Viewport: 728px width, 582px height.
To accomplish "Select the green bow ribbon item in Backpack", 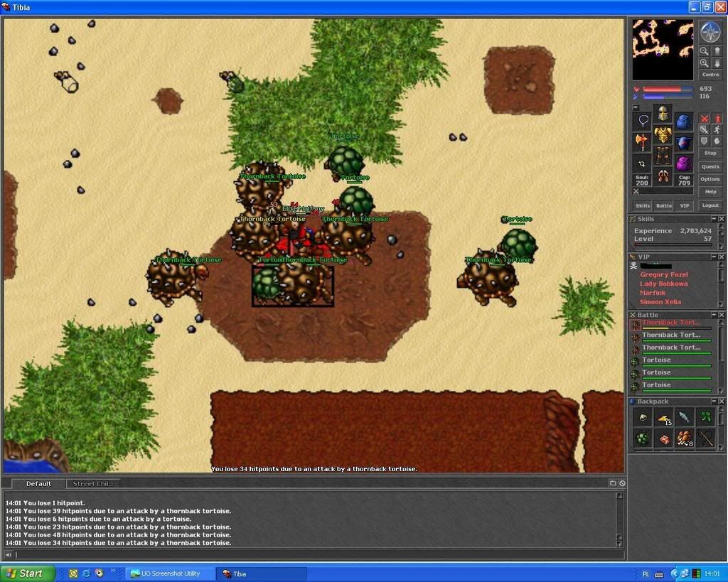I will tap(706, 416).
